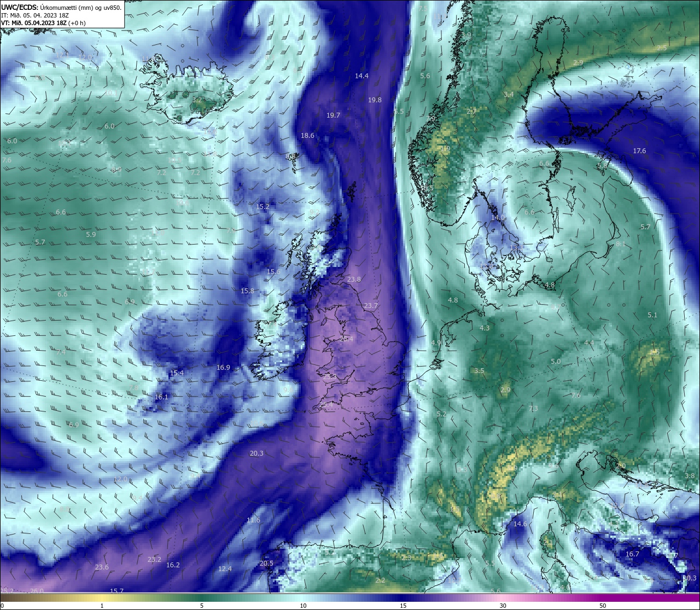Click the 17.6 value over Russia
Viewport: 700px width, 610px height.
[x=639, y=151]
